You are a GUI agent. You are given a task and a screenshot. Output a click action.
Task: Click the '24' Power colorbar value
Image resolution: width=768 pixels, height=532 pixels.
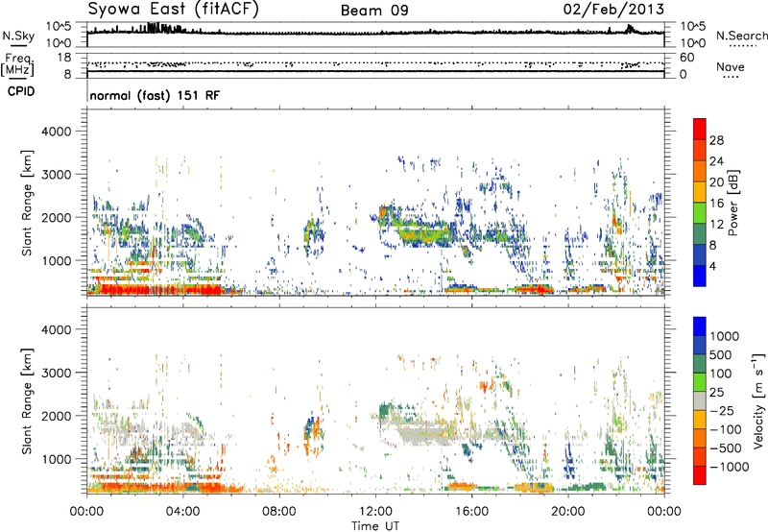coord(716,161)
